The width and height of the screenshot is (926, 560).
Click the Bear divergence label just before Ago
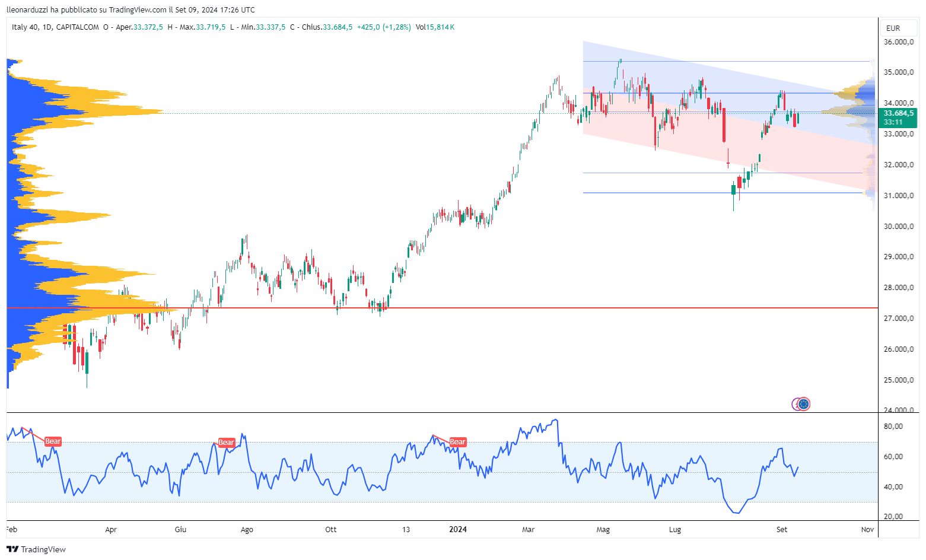tap(227, 443)
